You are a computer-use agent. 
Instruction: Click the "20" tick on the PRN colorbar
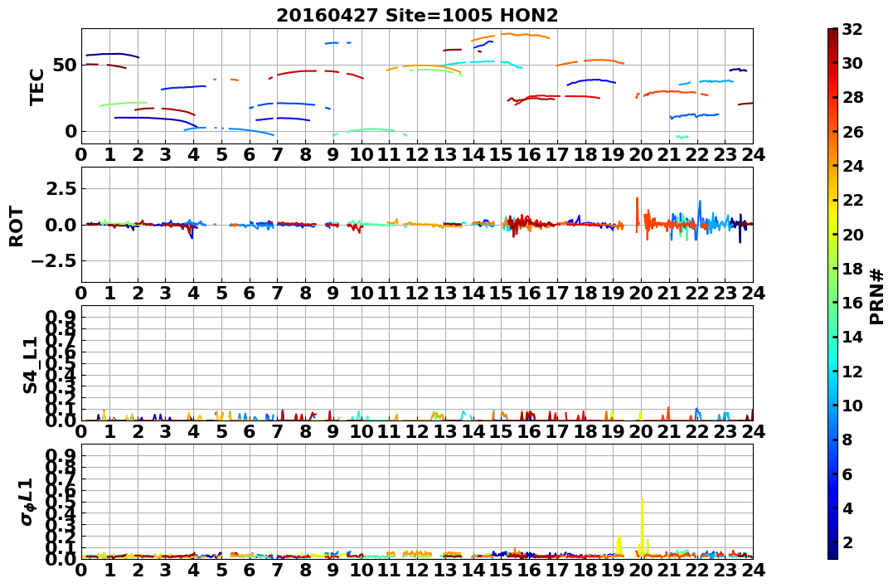(x=852, y=234)
